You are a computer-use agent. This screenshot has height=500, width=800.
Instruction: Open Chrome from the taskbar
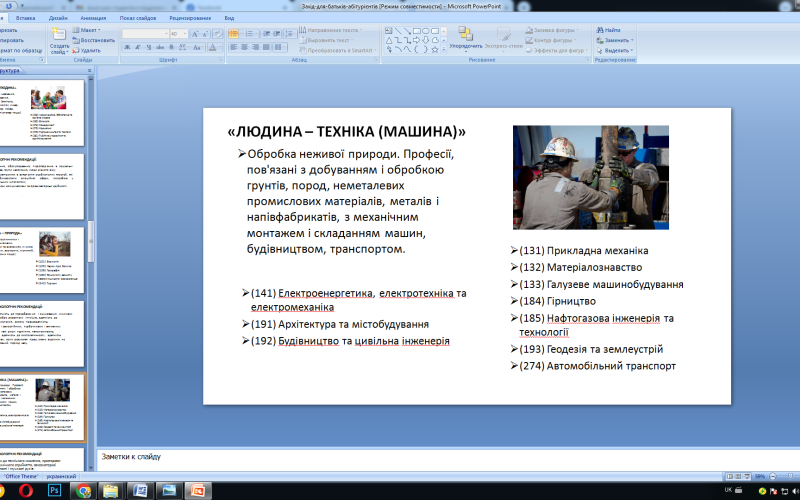(83, 491)
